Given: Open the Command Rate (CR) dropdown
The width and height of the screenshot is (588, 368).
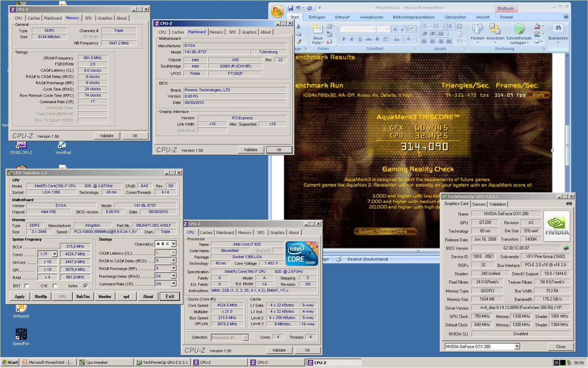Looking at the screenshot, I should coord(173,284).
